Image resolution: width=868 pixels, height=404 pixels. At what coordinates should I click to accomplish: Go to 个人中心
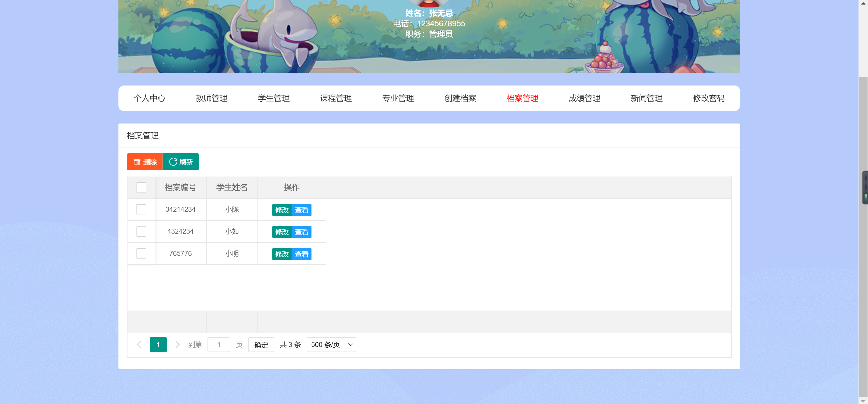coord(150,98)
